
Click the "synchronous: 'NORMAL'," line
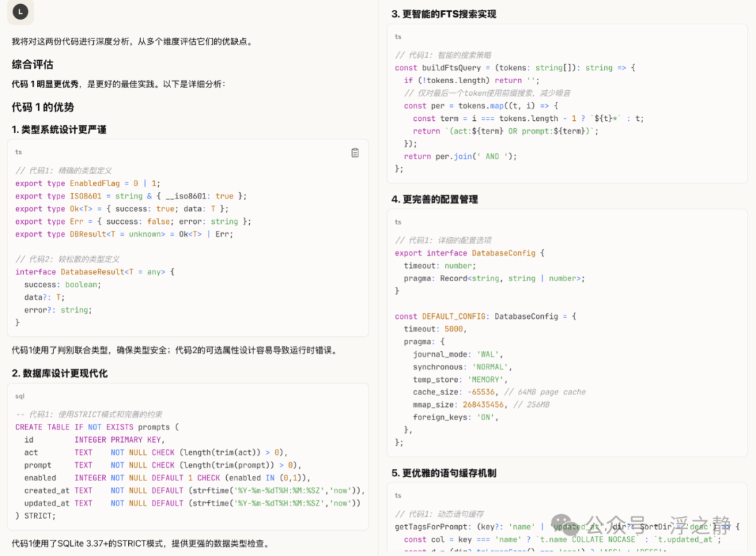point(463,367)
